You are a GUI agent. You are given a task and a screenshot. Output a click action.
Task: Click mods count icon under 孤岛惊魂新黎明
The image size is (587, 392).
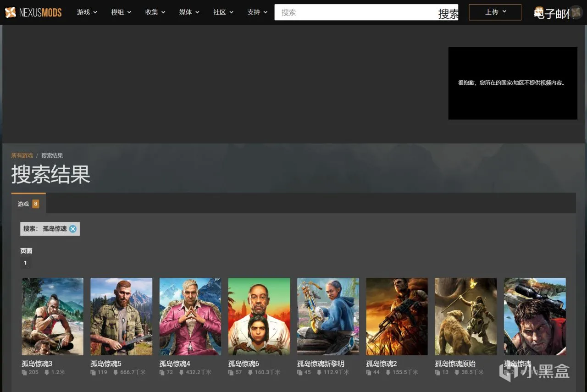(300, 372)
